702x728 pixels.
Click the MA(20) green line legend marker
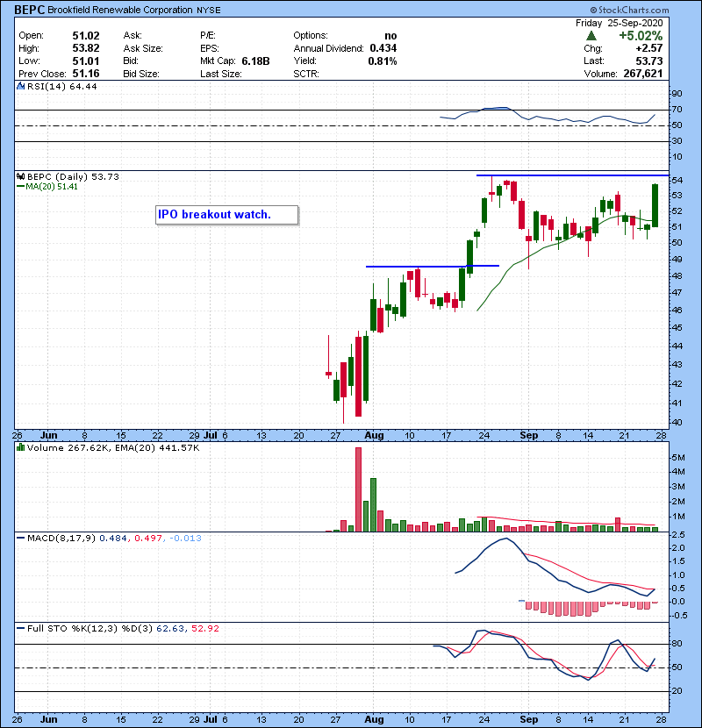pos(20,186)
